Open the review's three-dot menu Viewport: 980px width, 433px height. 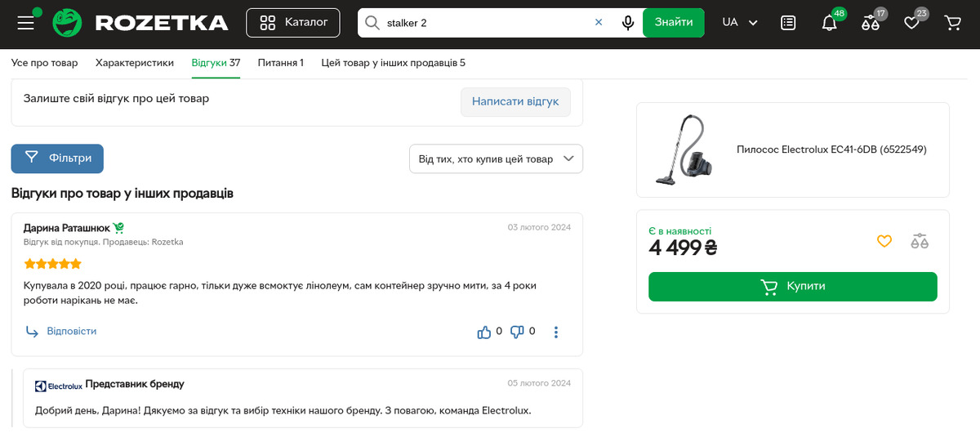(x=556, y=332)
